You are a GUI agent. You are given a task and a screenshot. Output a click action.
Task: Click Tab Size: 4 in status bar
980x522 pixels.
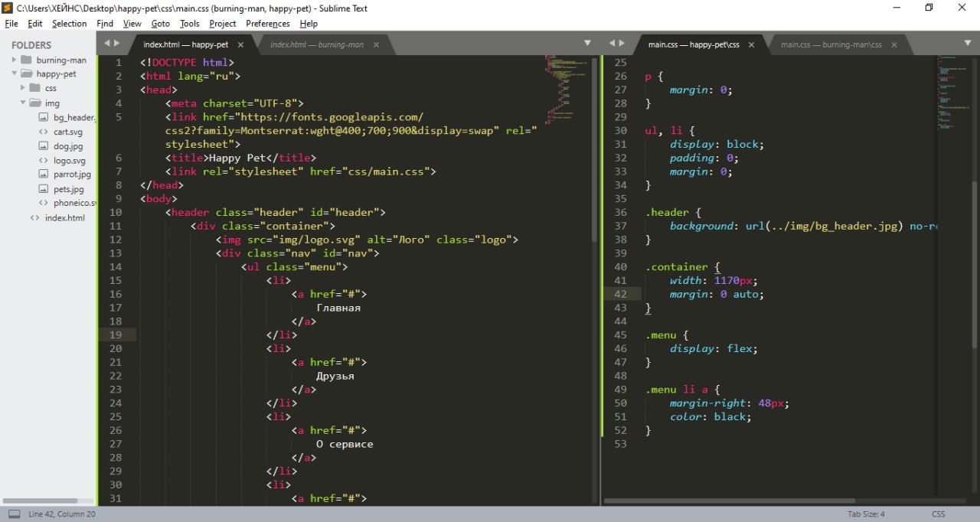click(x=866, y=514)
